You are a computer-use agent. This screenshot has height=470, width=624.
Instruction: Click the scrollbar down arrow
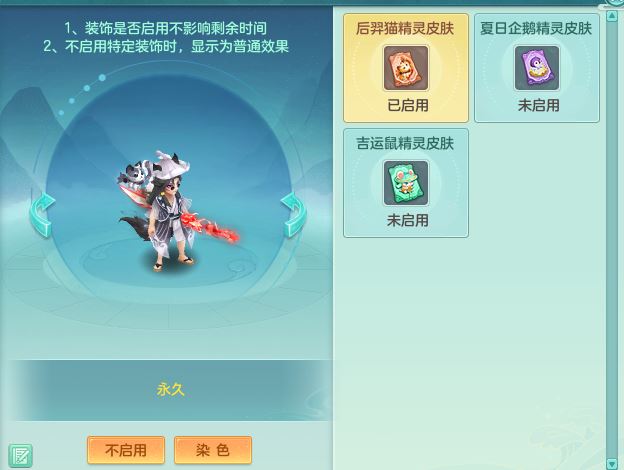(612, 464)
